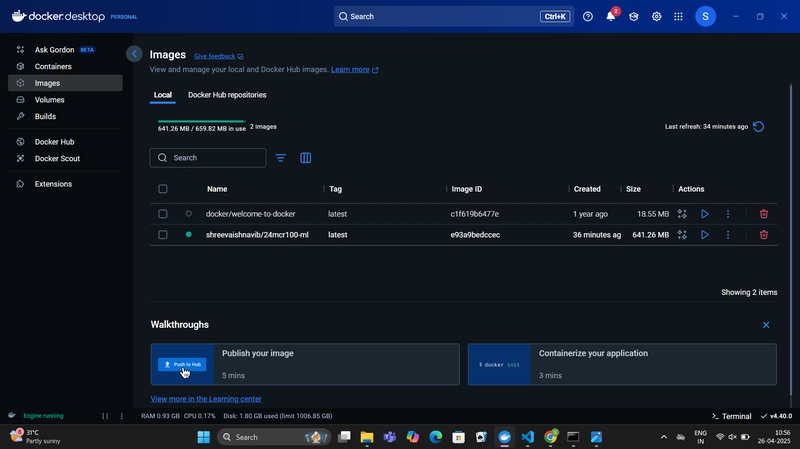Check the shreevaishnavib/24mcr100-ml row checkbox
The height and width of the screenshot is (449, 800).
tap(163, 235)
